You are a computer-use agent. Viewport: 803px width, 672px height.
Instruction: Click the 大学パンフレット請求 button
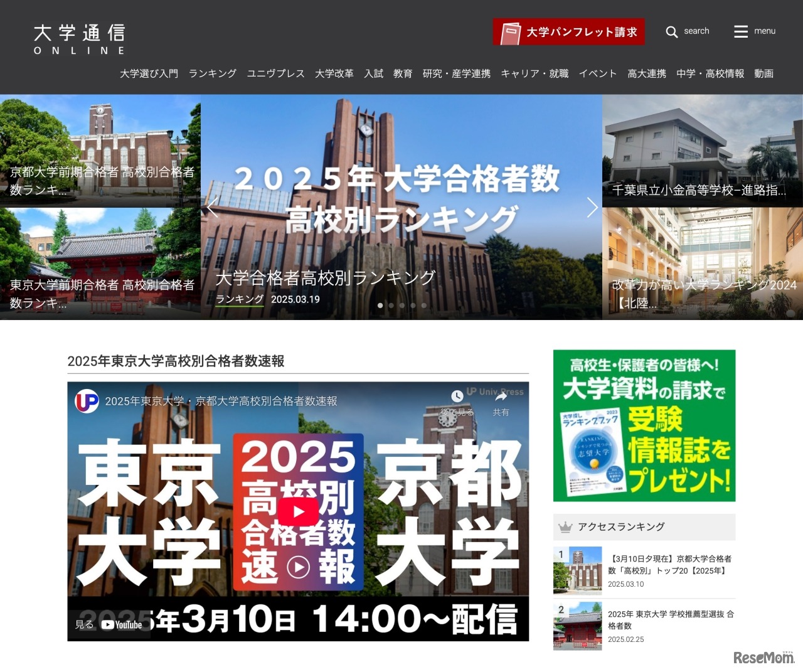point(568,32)
